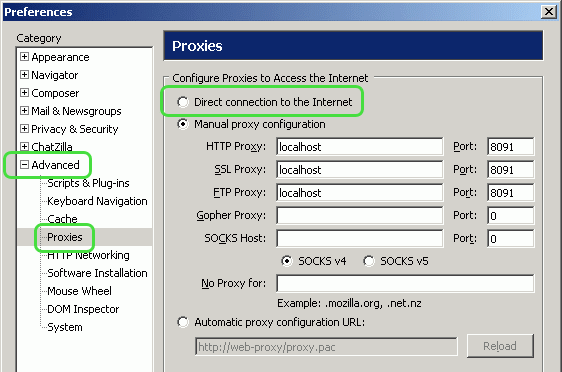
Task: Click the SSL Proxy port field
Action: [x=510, y=170]
